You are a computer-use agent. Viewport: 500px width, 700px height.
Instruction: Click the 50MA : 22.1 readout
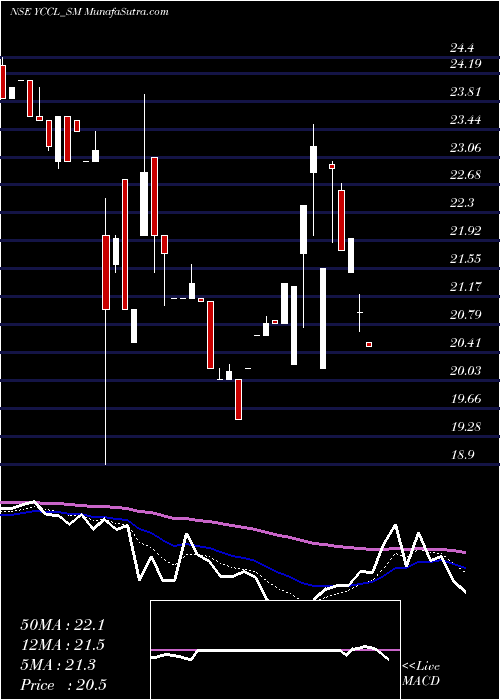tap(62, 625)
